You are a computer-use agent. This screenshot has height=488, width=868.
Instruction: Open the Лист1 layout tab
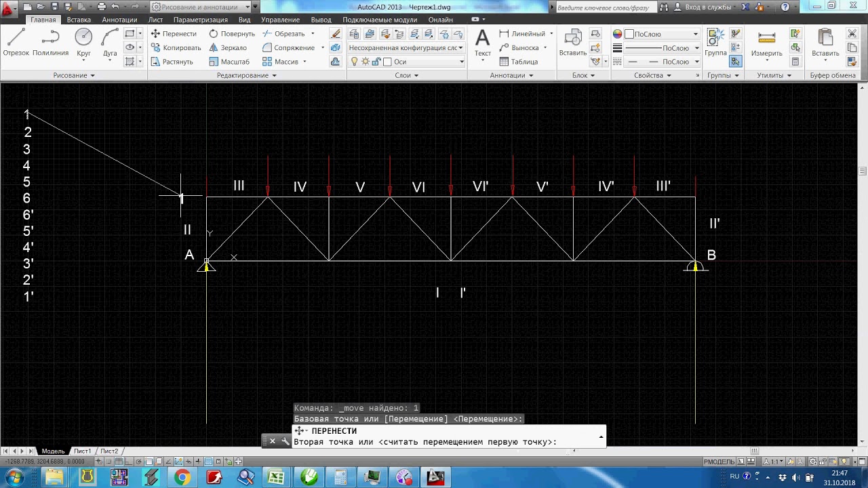tap(82, 451)
